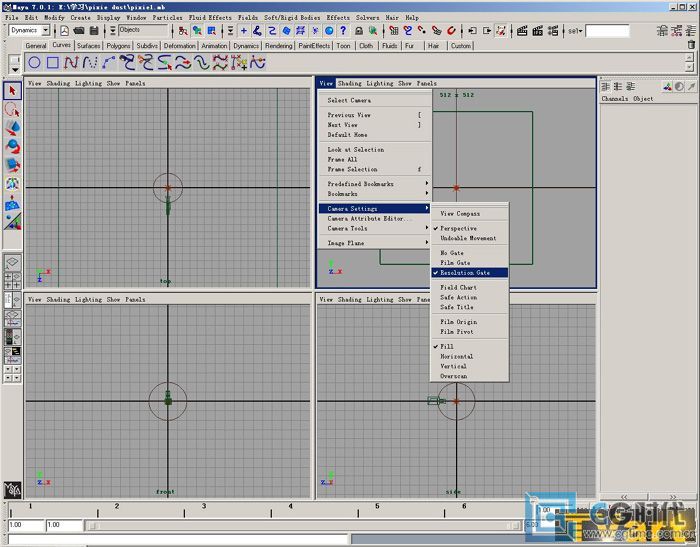This screenshot has height=547, width=700.
Task: Click the snap to point plus icon
Action: [244, 31]
